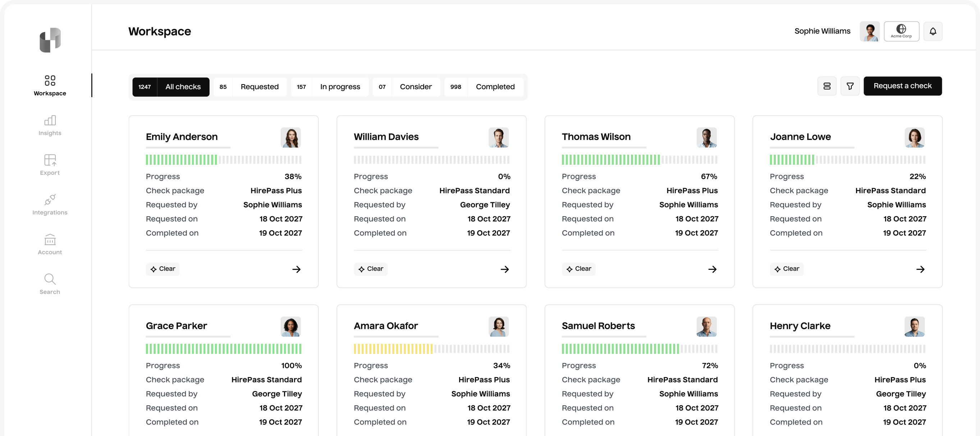Click William Davies' progress bar
Screen dimensions: 980x436
pyautogui.click(x=432, y=160)
